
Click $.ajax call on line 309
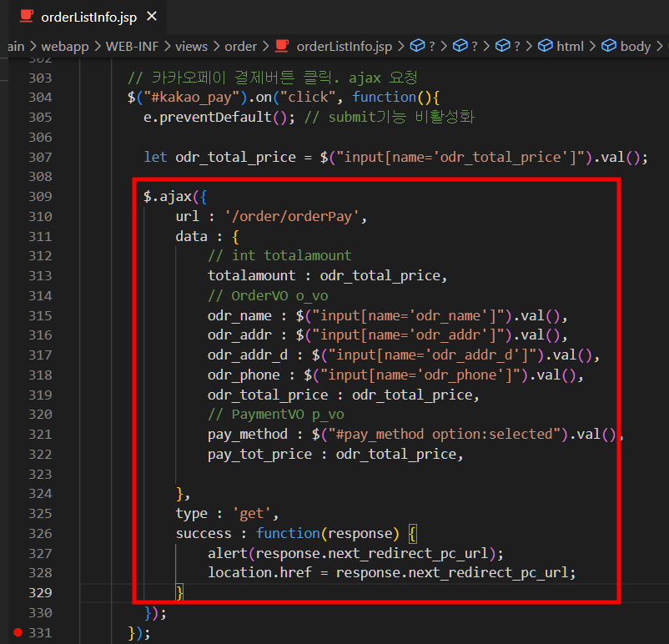[167, 197]
